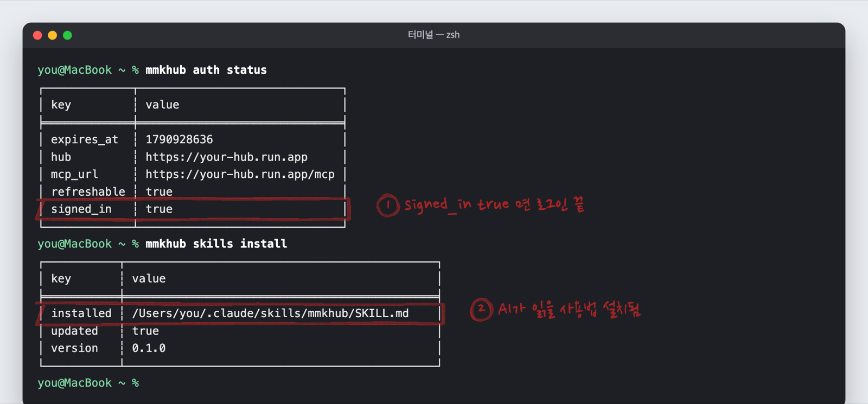The image size is (868, 404).
Task: Click the green zoom window button
Action: 67,35
